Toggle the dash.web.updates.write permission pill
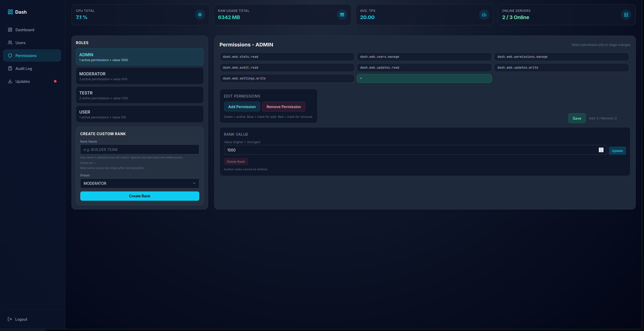644x331 pixels. point(561,68)
